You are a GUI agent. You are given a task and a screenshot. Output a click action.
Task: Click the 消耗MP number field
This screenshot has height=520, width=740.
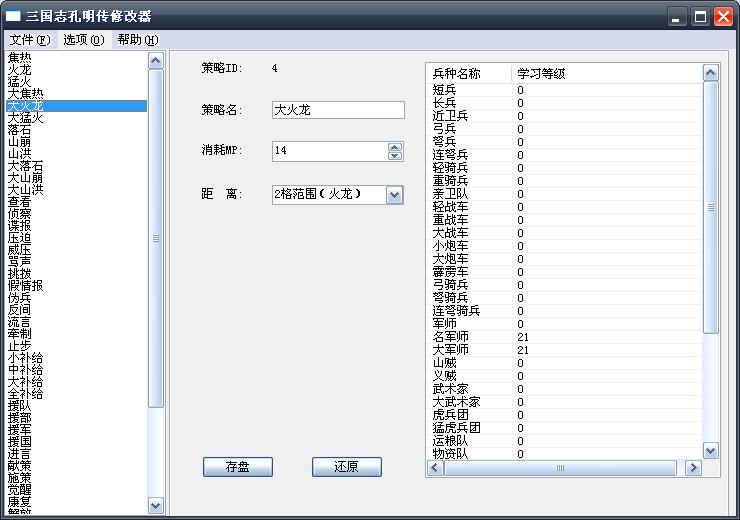(x=328, y=151)
